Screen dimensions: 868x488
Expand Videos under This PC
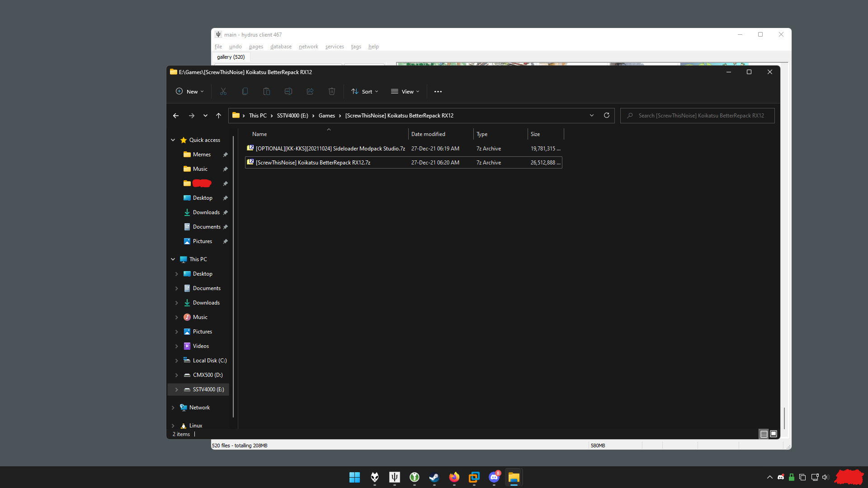point(176,346)
